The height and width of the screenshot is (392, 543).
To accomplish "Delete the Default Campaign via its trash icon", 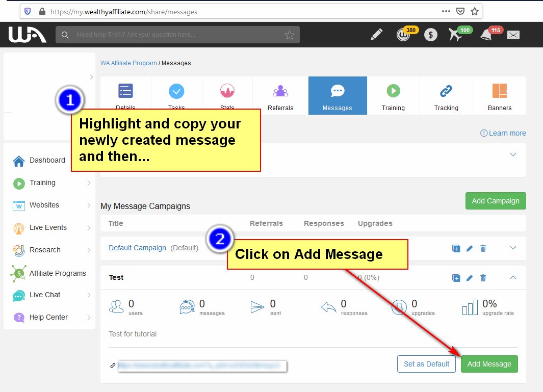I will [483, 248].
